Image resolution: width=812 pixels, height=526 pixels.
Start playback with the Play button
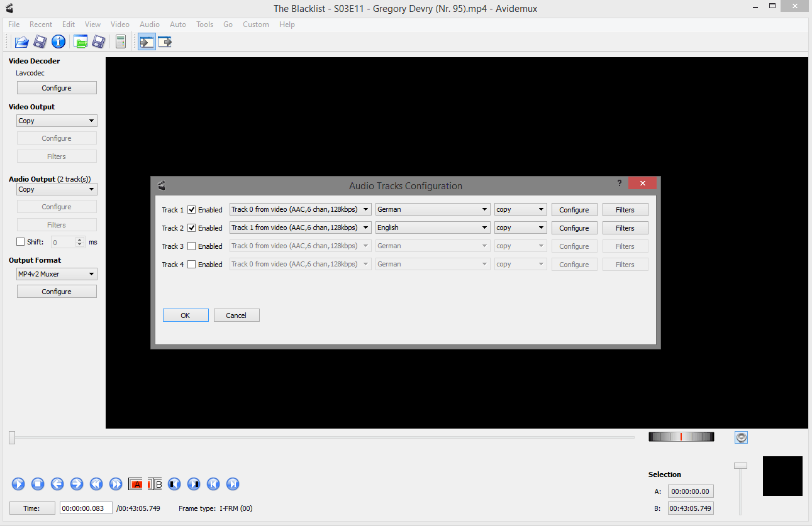18,484
